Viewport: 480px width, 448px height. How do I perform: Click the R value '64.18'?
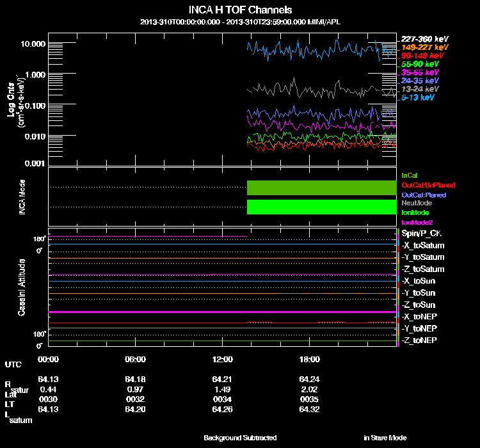click(135, 380)
